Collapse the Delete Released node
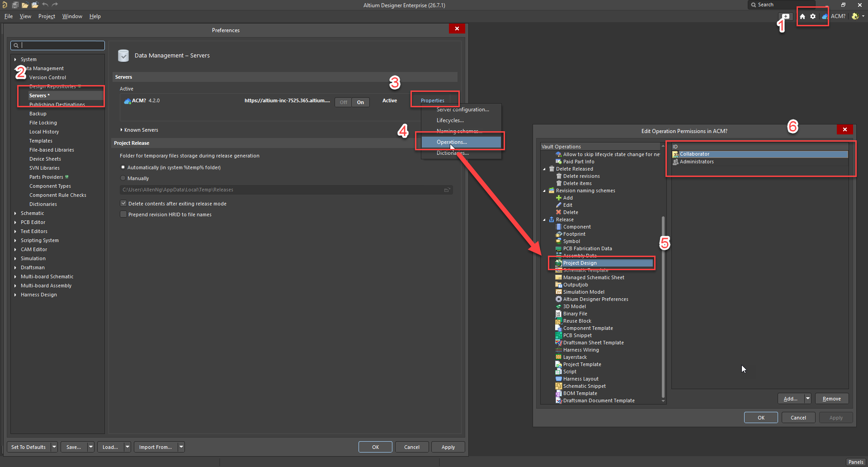 click(x=544, y=169)
